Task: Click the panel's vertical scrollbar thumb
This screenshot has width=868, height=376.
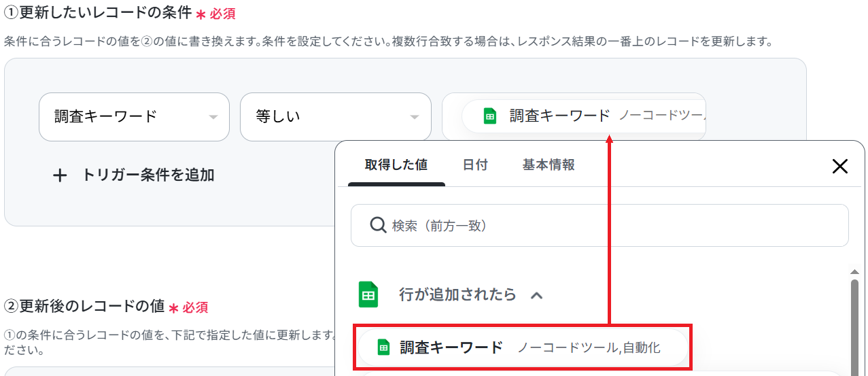Action: (x=855, y=326)
